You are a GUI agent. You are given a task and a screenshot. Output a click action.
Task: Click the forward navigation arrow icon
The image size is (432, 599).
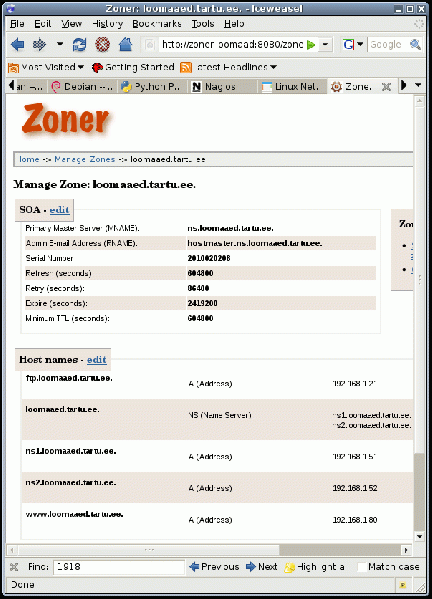point(39,45)
